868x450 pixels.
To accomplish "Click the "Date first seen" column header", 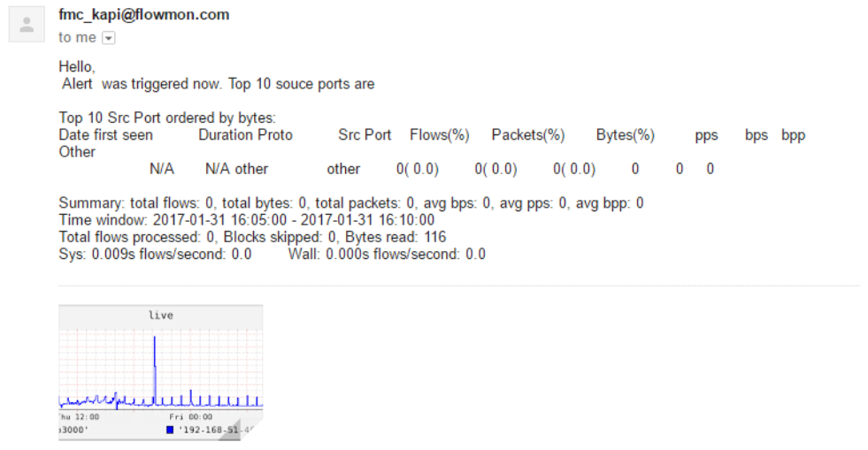I will [105, 135].
